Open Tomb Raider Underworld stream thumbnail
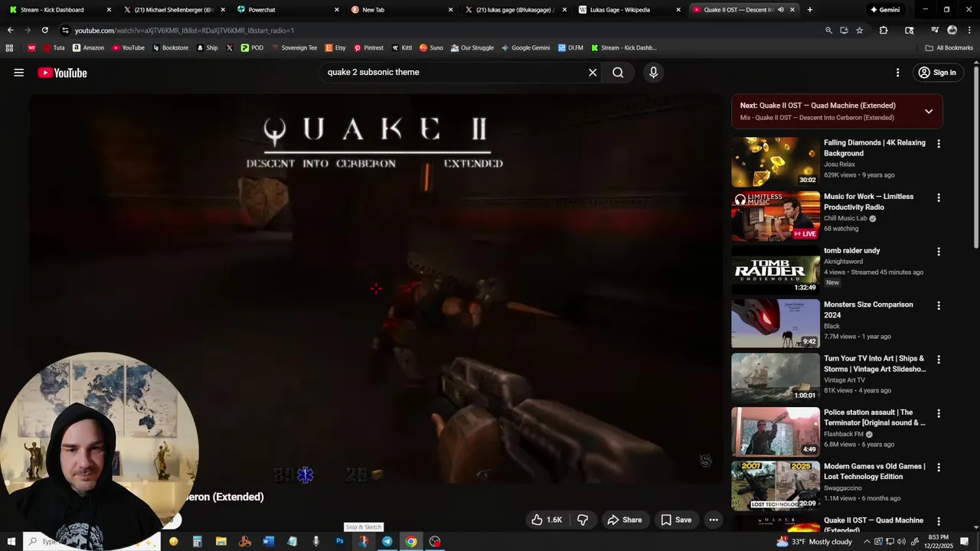 [x=775, y=270]
